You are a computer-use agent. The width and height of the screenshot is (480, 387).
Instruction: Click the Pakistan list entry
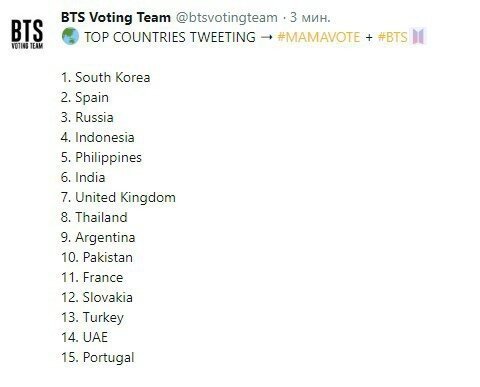(x=97, y=257)
